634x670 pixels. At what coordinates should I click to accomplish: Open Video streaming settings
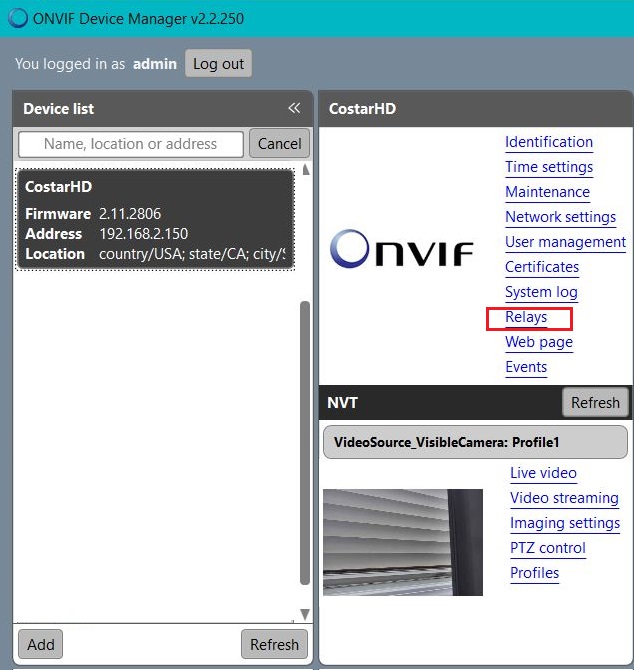click(564, 498)
